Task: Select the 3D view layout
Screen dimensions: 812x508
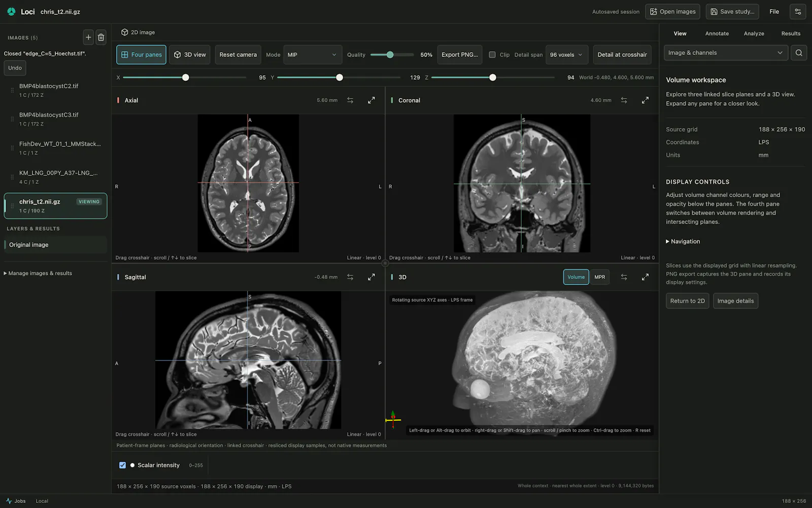Action: [190, 54]
